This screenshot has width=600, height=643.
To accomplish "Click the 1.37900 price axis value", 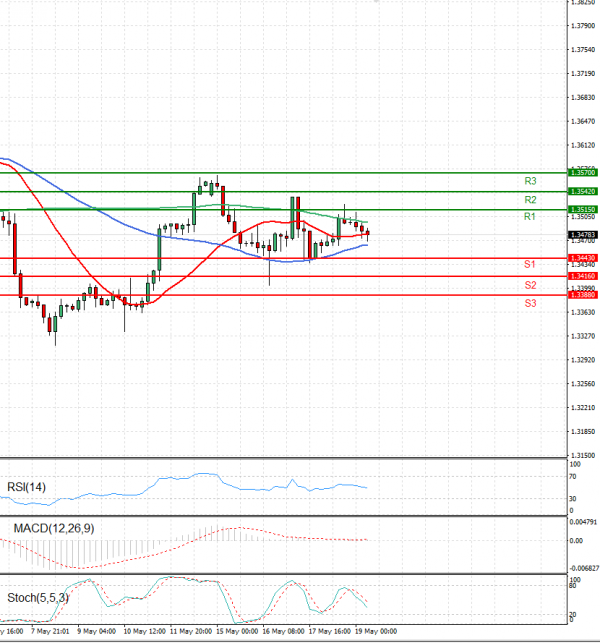I will point(583,26).
